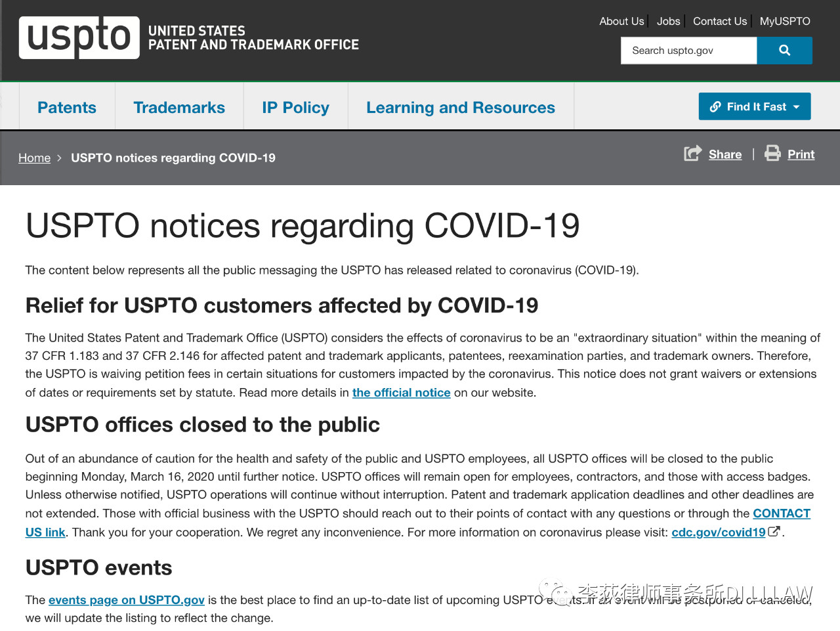Image resolution: width=840 pixels, height=631 pixels.
Task: Click the USPTO logo
Action: tap(79, 37)
